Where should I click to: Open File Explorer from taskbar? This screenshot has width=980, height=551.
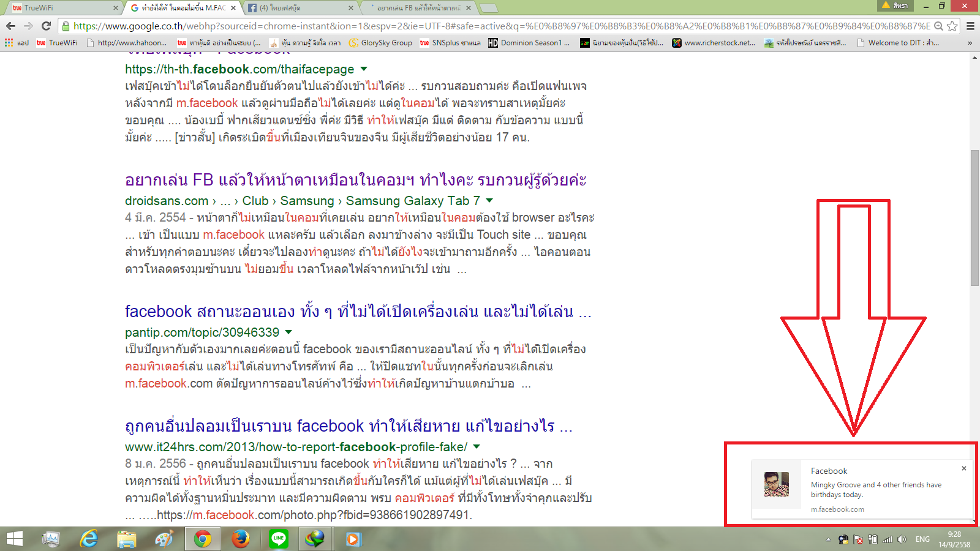(127, 539)
